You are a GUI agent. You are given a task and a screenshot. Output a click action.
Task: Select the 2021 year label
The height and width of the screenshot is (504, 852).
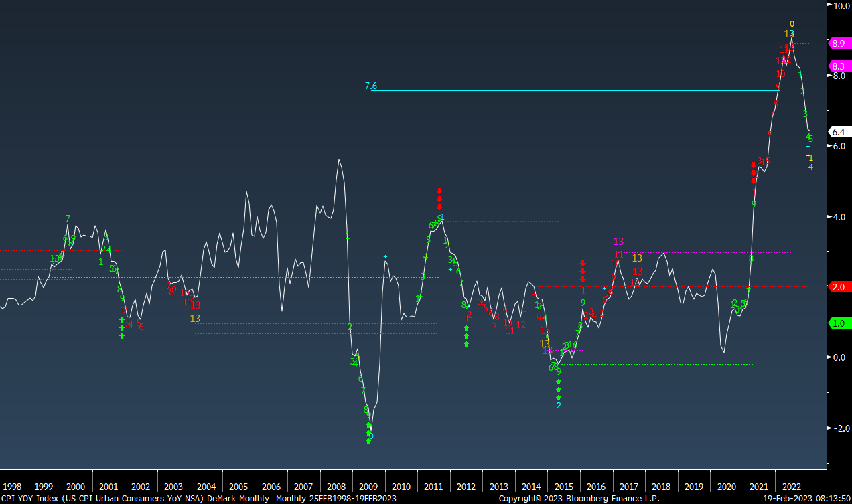(759, 487)
